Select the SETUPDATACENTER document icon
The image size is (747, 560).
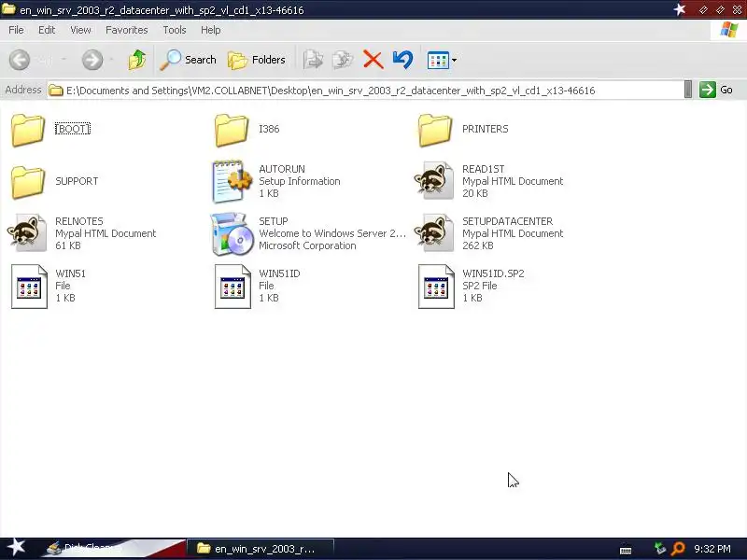tap(434, 232)
